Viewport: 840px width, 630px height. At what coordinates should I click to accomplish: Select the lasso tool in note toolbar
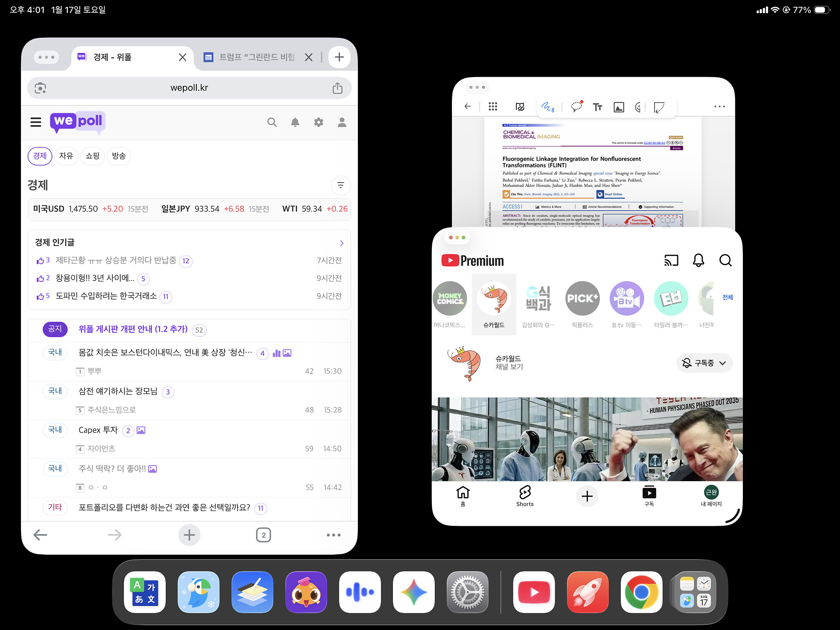577,106
